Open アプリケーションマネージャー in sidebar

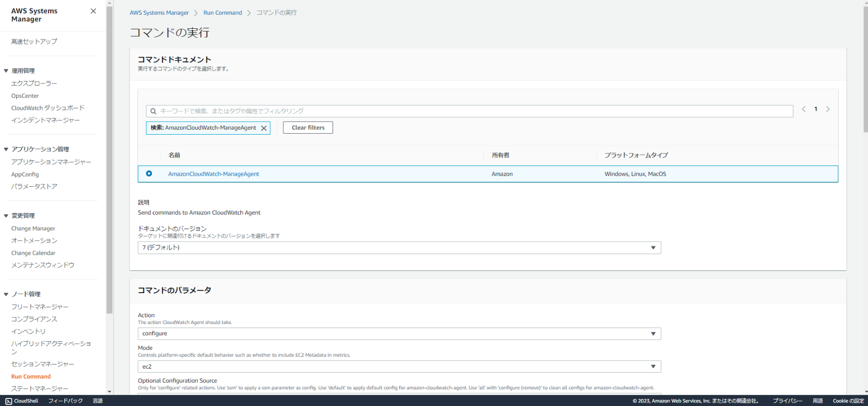(51, 162)
